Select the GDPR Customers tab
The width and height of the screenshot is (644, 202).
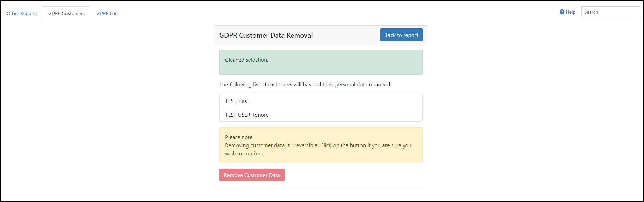[66, 13]
